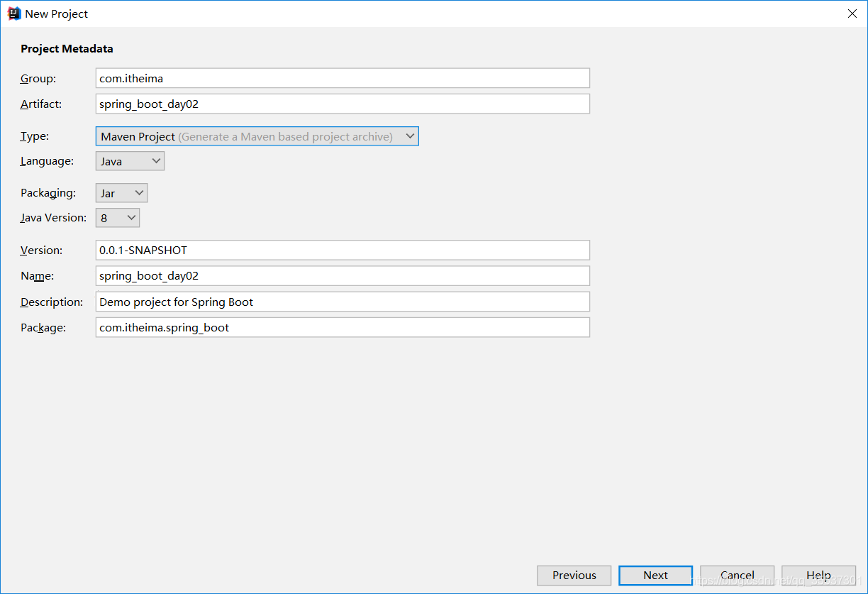Edit the Group field com.itheima
This screenshot has width=868, height=594.
point(343,78)
